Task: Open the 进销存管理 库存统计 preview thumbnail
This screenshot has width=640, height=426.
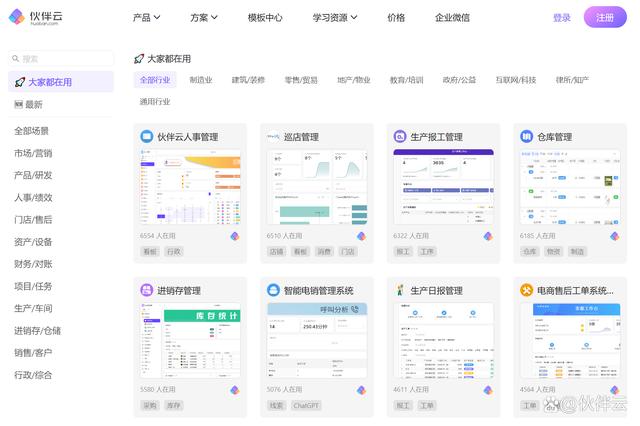Action: click(x=190, y=340)
